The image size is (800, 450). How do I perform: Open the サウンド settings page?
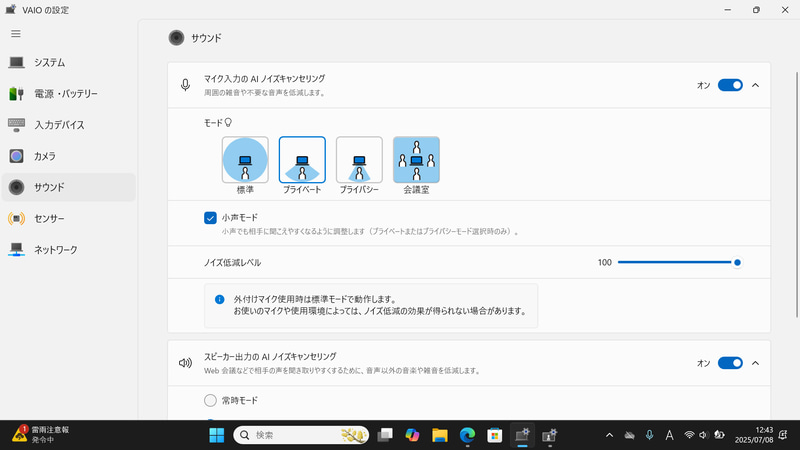(68, 187)
